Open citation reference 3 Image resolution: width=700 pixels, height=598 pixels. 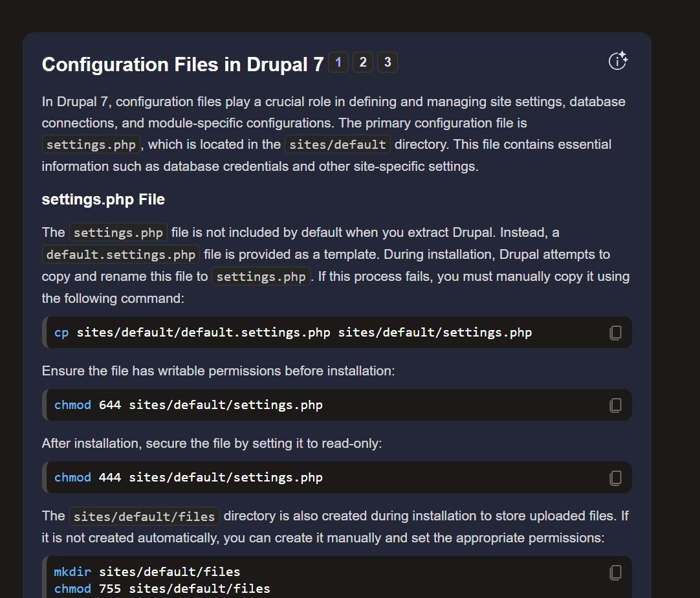(x=388, y=62)
